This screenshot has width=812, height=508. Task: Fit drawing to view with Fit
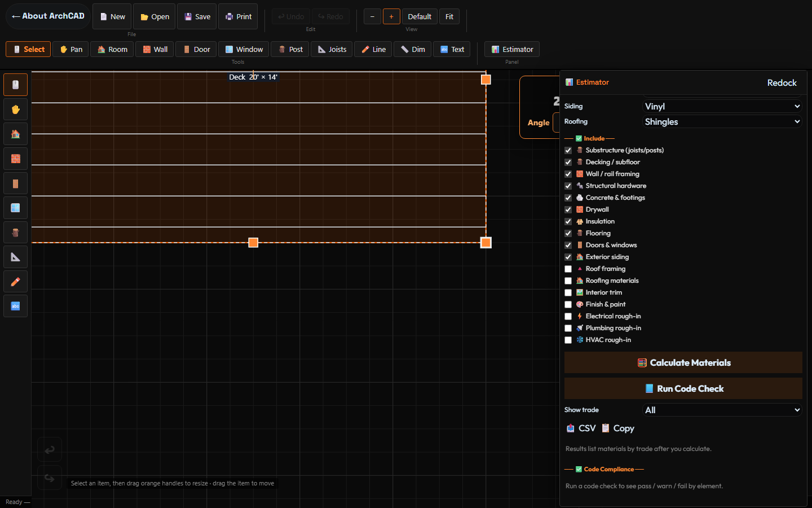click(x=449, y=16)
